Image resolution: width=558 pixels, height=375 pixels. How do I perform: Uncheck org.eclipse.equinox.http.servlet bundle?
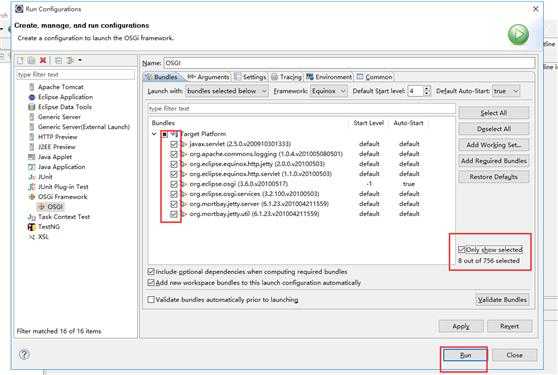(x=173, y=174)
